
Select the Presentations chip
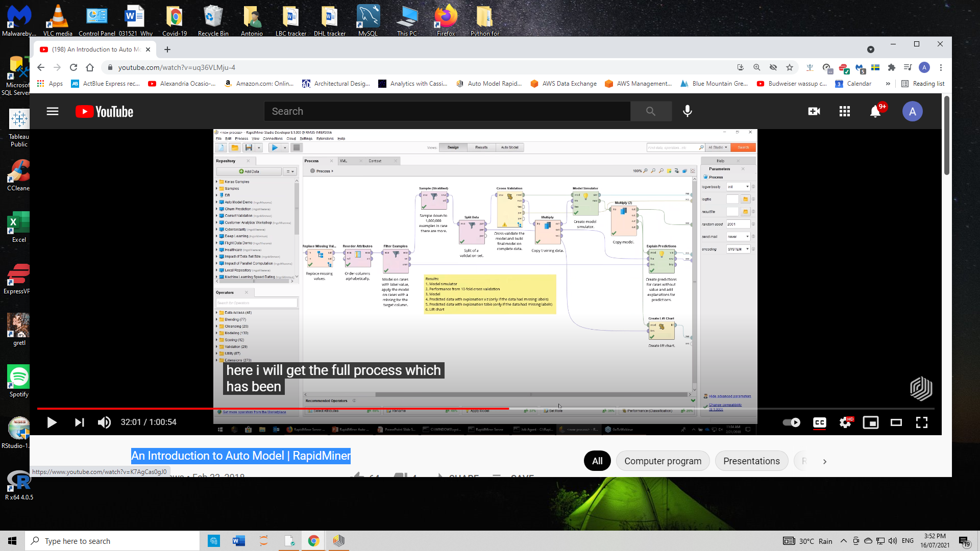click(x=751, y=461)
